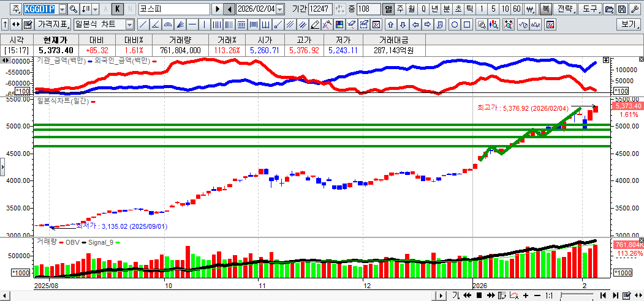Click the open folder icon

tap(610, 9)
